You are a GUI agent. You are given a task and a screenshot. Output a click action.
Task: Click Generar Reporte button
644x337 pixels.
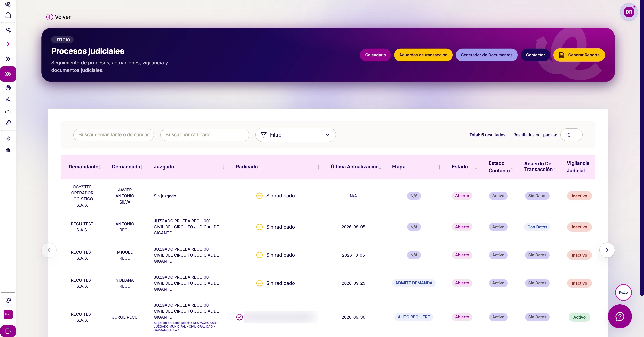(x=579, y=55)
